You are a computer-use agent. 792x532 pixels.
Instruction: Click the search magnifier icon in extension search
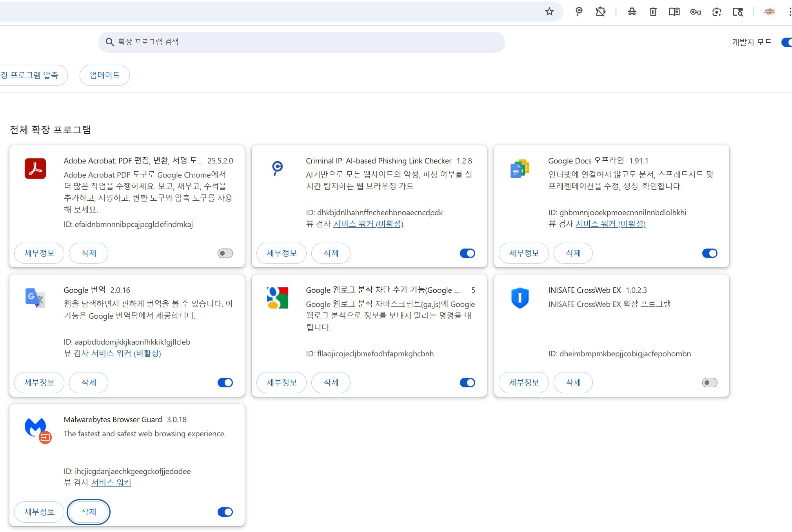point(110,42)
